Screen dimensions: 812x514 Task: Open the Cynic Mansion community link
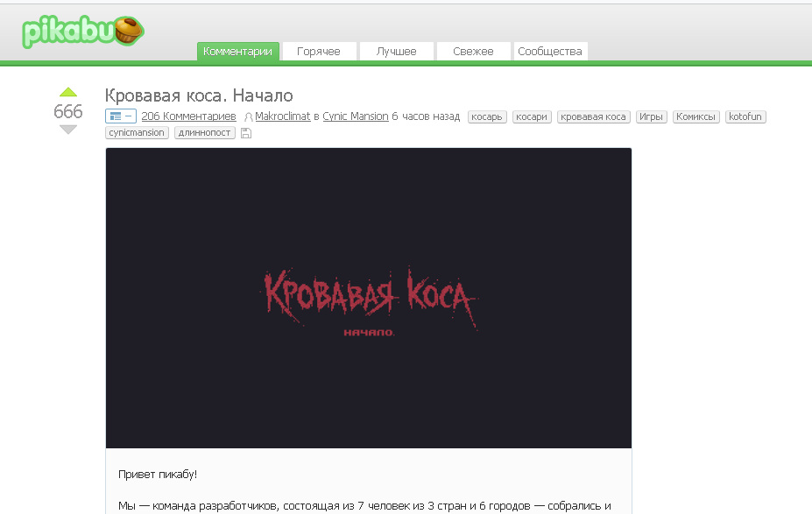355,116
